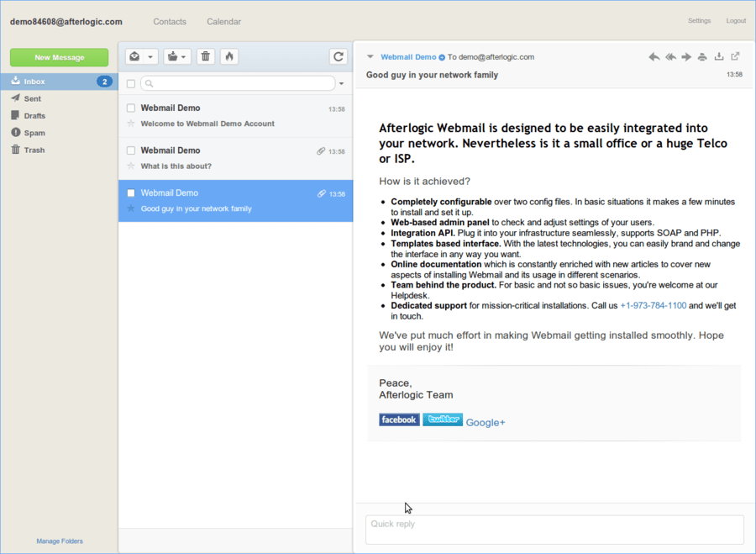Screen dimensions: 756x554
Task: Click the New Message button
Action: tap(59, 56)
